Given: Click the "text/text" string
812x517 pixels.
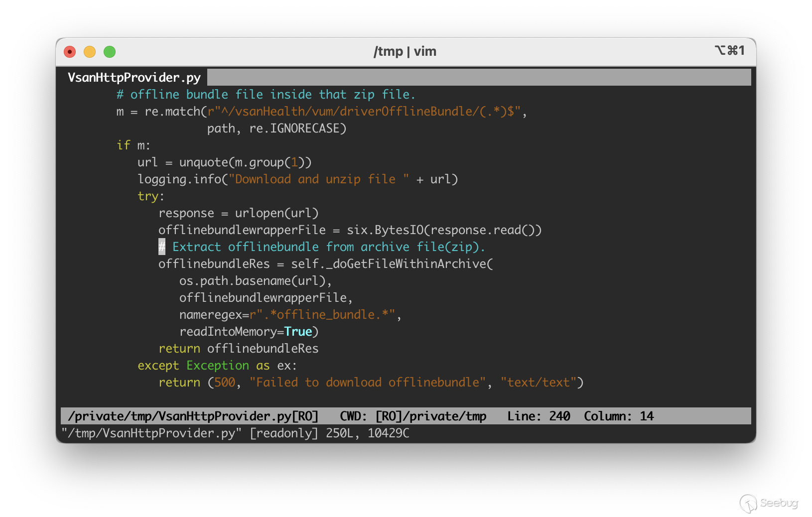Looking at the screenshot, I should click(539, 383).
